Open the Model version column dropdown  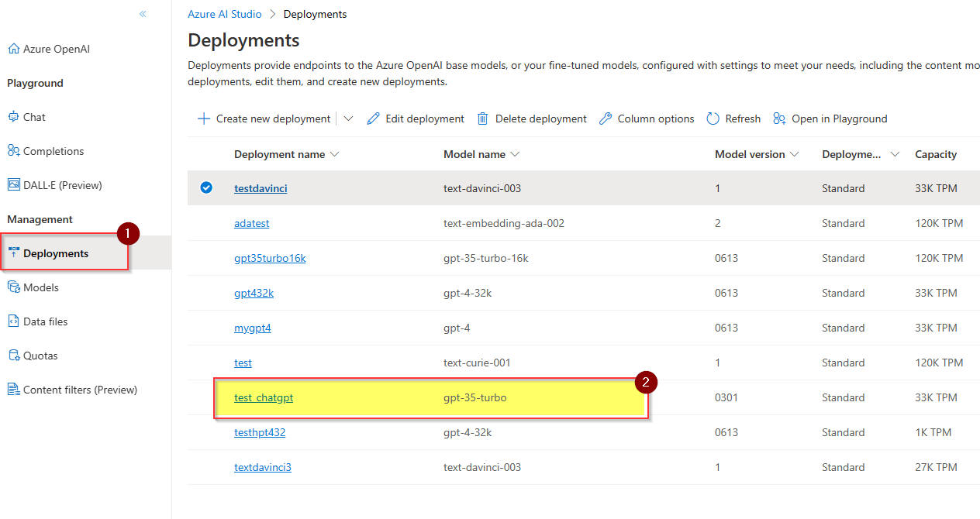click(794, 154)
